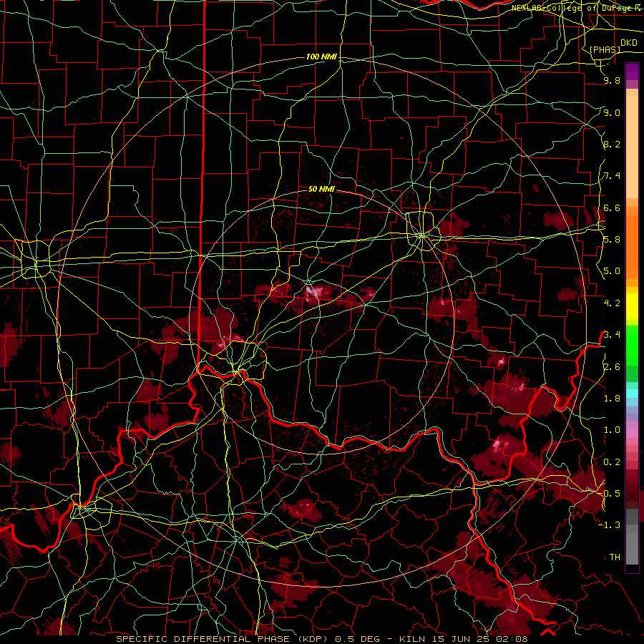Select the 5.8 scale label
The image size is (644, 644).
pyautogui.click(x=612, y=240)
